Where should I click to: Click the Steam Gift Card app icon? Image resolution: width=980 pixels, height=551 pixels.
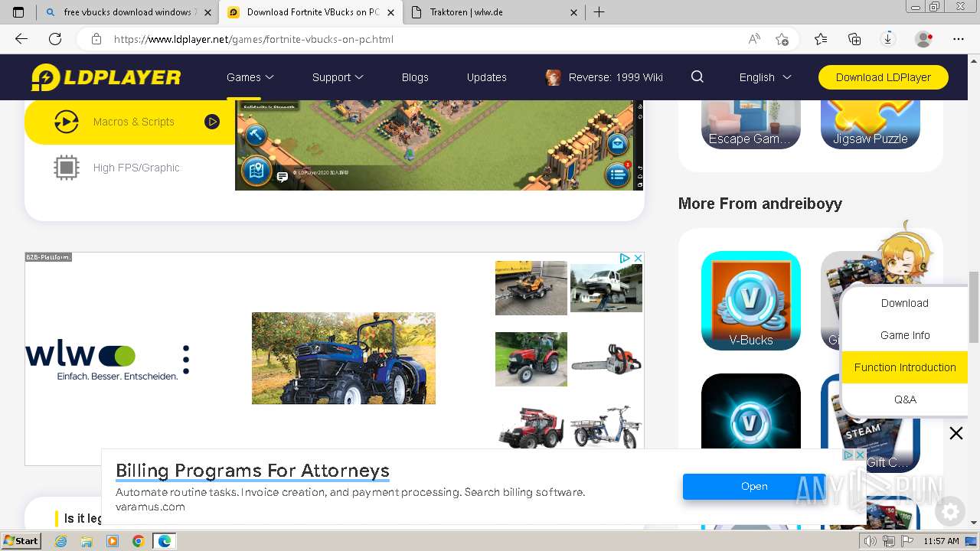click(x=871, y=423)
